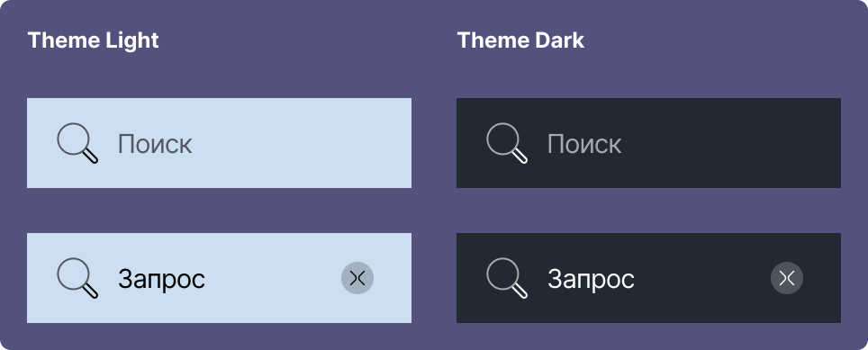Focus the empty light theme search field
The height and width of the screenshot is (350, 868).
coord(219,143)
